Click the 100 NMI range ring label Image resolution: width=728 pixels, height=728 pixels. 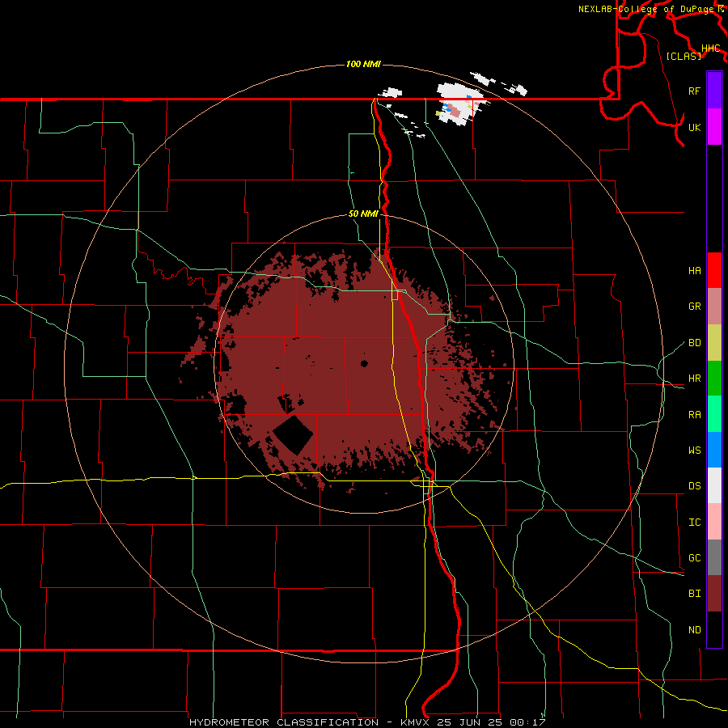coord(363,64)
